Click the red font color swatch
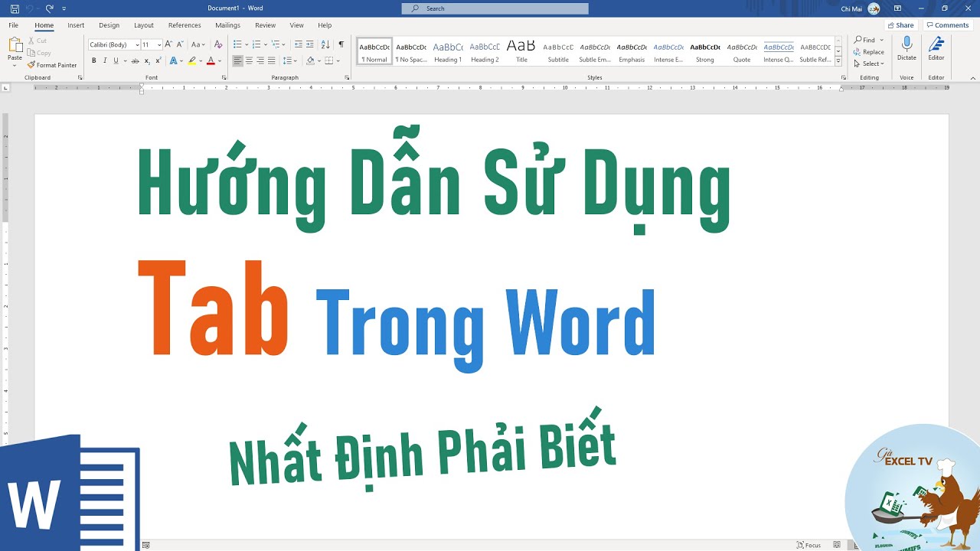 click(211, 60)
